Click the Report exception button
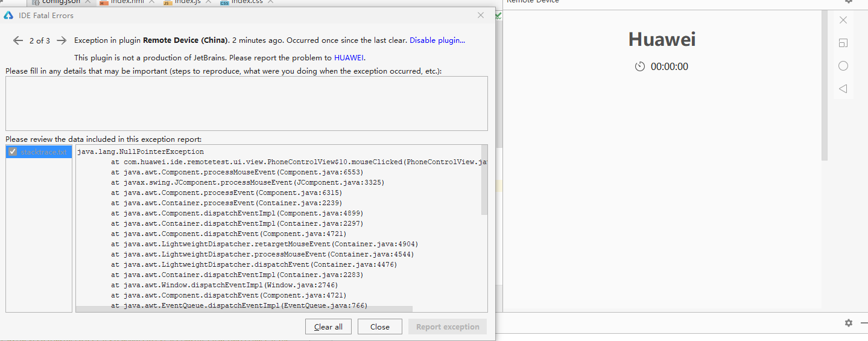Screen dimensions: 868x341 click(448, 327)
